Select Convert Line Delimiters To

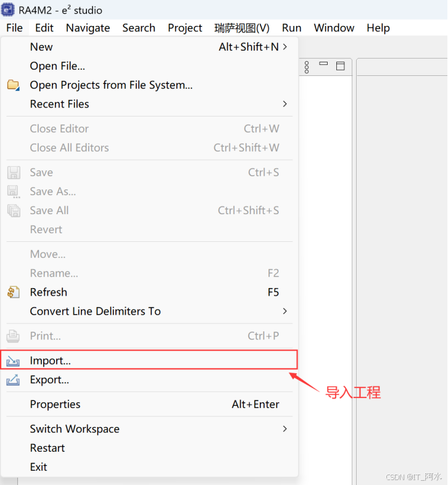[149, 311]
